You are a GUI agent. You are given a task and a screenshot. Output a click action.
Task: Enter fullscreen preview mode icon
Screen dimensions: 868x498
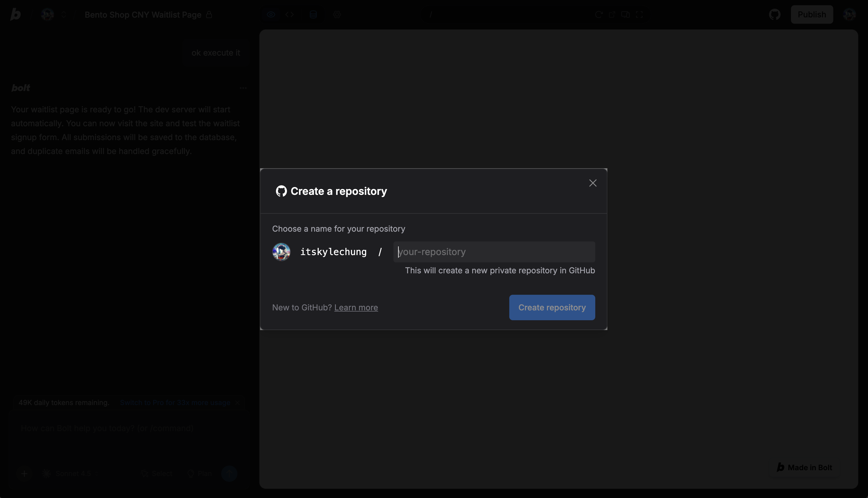coord(639,14)
